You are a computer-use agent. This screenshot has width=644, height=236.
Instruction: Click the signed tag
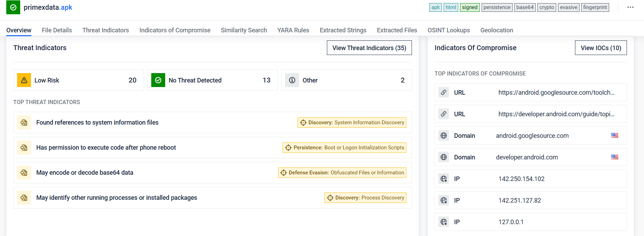click(x=470, y=7)
